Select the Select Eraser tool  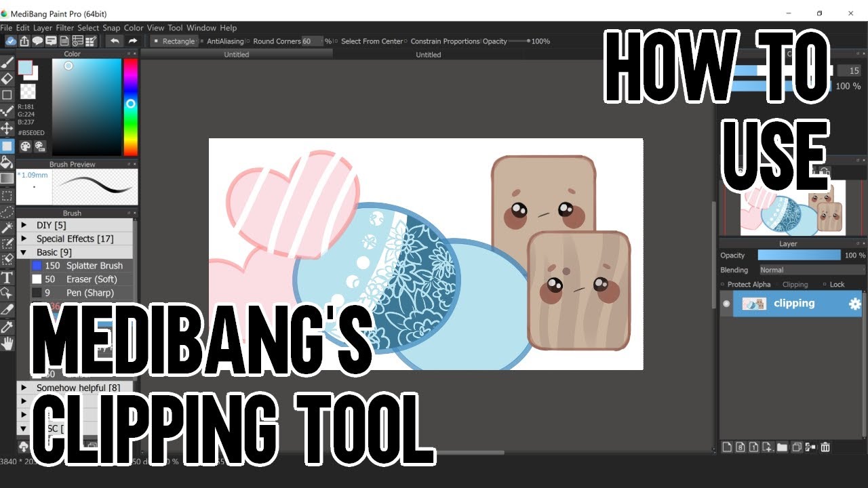point(7,260)
